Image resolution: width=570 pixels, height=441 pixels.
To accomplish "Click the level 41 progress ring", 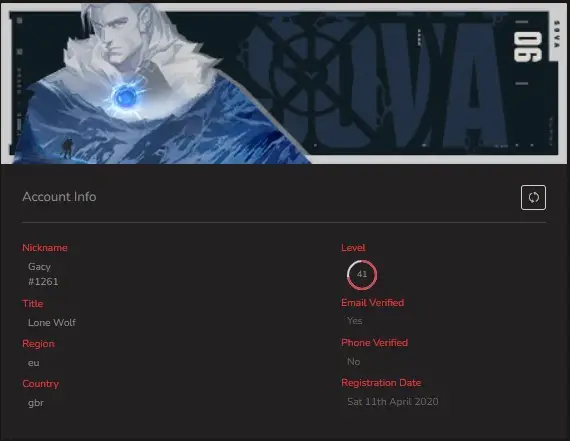I will click(362, 274).
